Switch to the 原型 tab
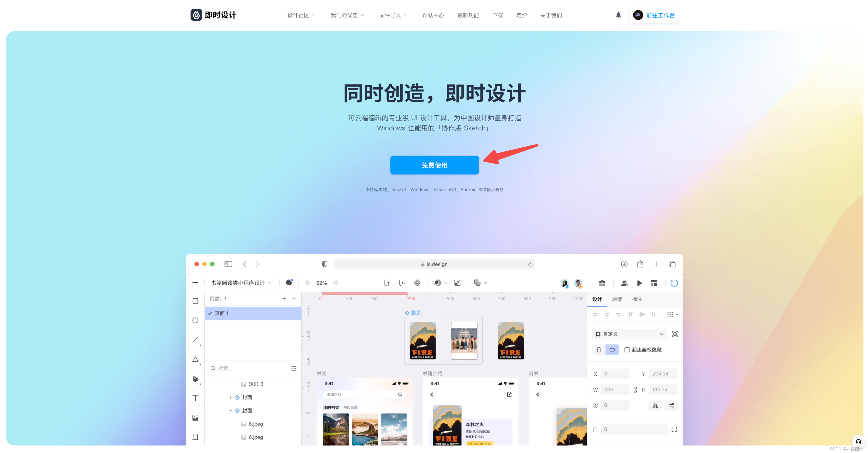 pos(617,299)
